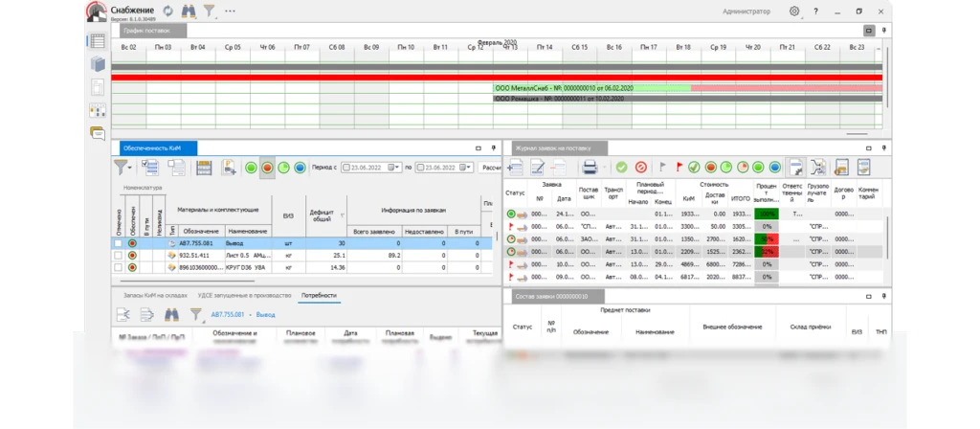Switch to the Потребности tab
This screenshot has width=980, height=429.
[x=318, y=296]
